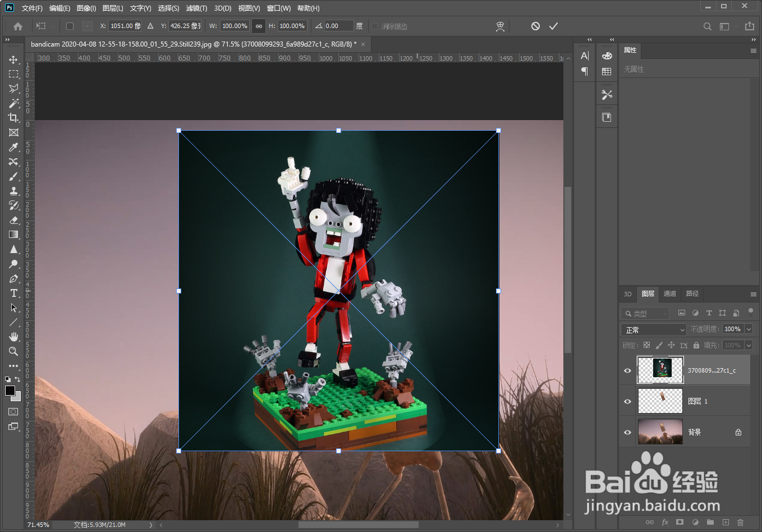Viewport: 762px width, 532px height.
Task: Cancel the transform with the no-entry icon
Action: click(535, 26)
